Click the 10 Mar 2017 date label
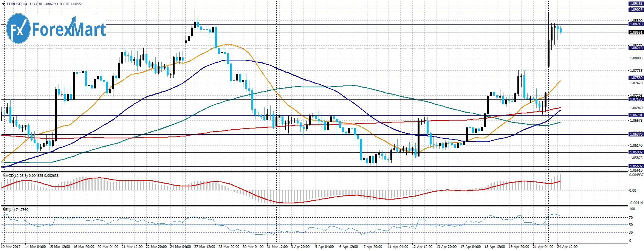The image size is (644, 251). pyautogui.click(x=10, y=247)
